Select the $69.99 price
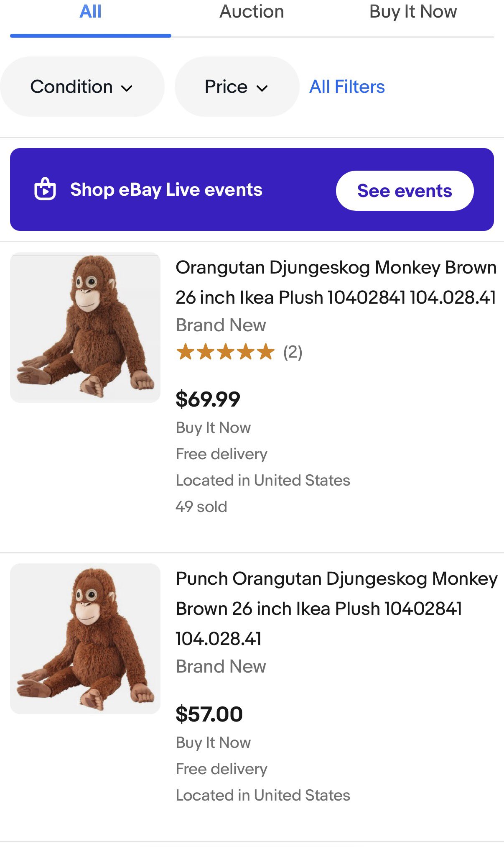This screenshot has height=847, width=504. pos(208,399)
